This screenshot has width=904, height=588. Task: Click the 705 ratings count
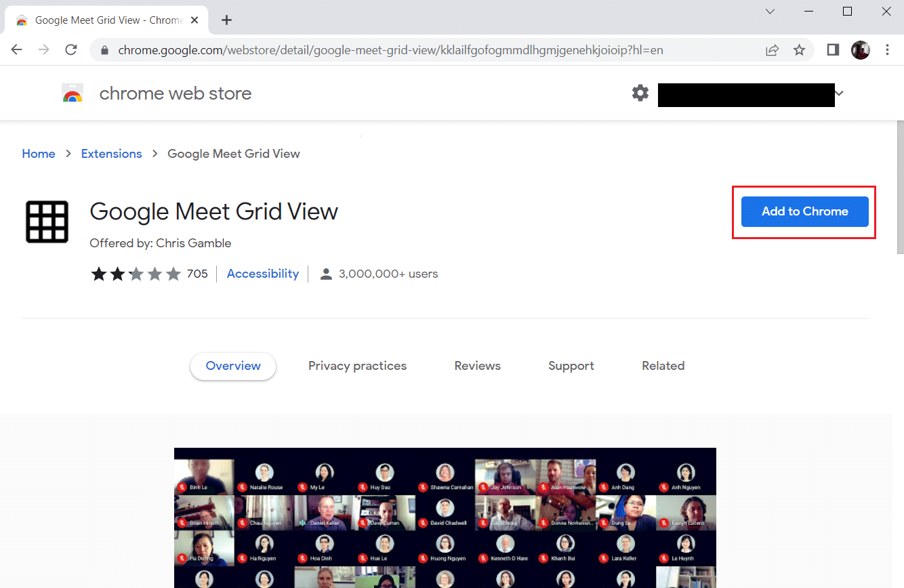click(197, 274)
